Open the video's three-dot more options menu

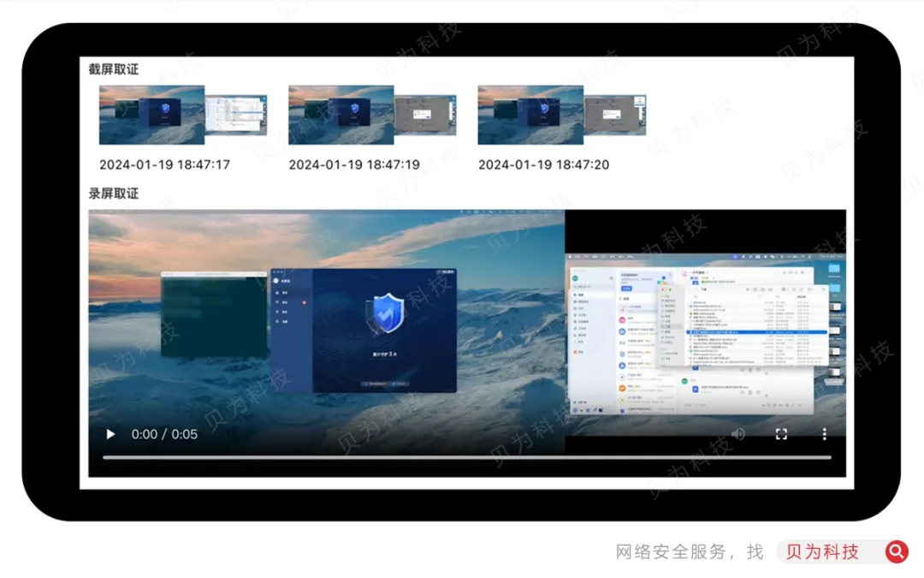click(x=825, y=434)
